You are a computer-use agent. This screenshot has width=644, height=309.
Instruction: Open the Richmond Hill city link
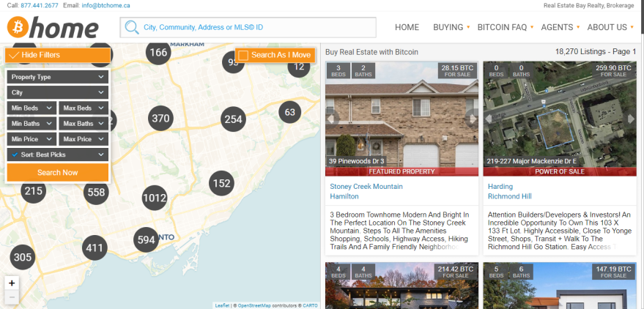pos(510,196)
